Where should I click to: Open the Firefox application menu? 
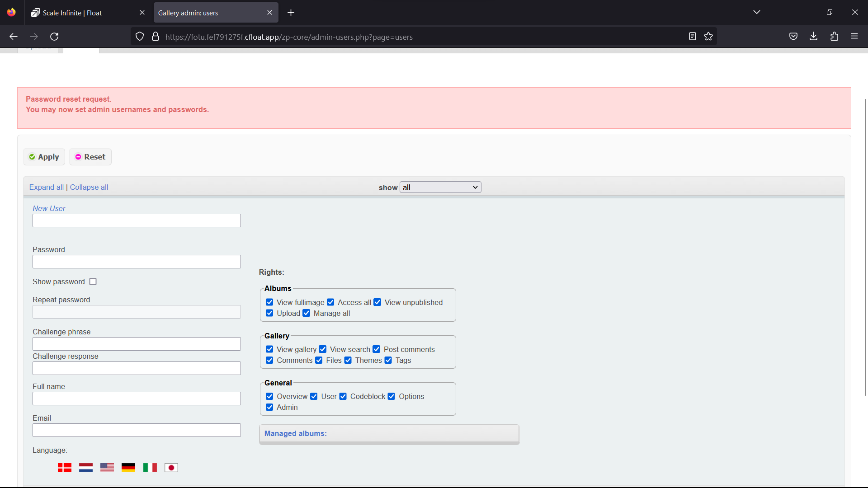[x=854, y=37]
